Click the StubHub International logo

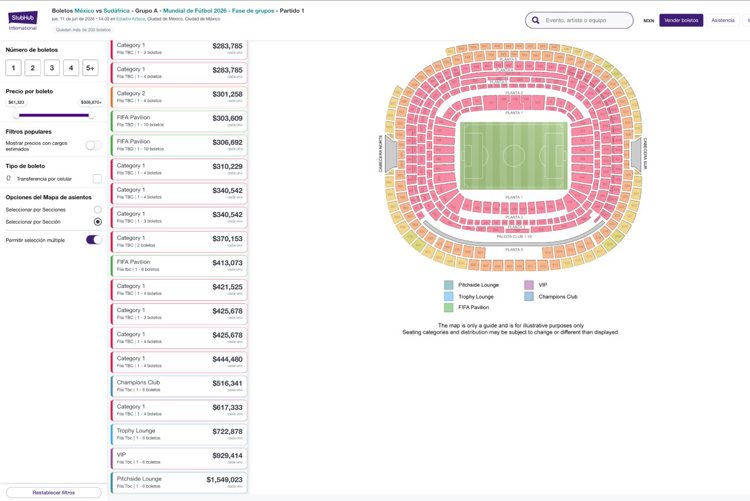[23, 19]
